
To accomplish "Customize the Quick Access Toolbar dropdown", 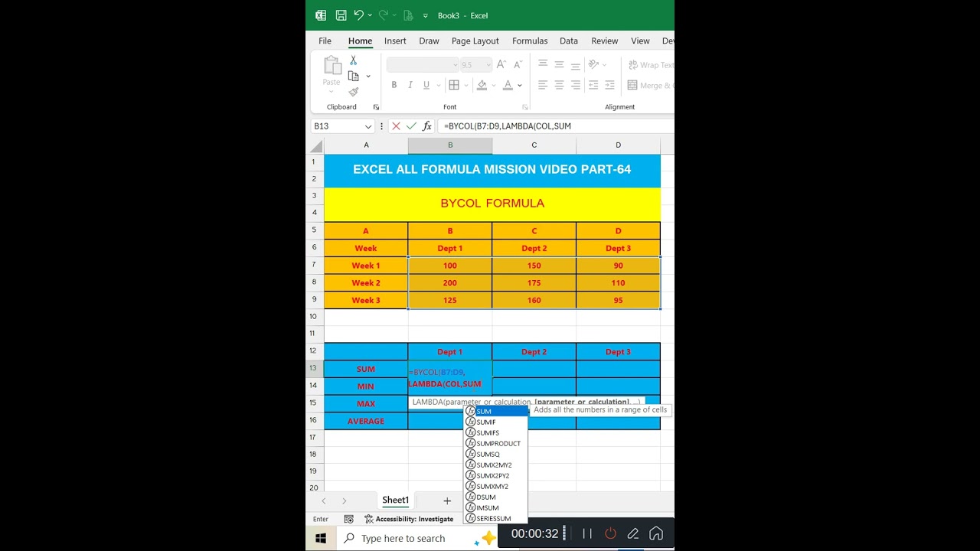I will pos(426,15).
